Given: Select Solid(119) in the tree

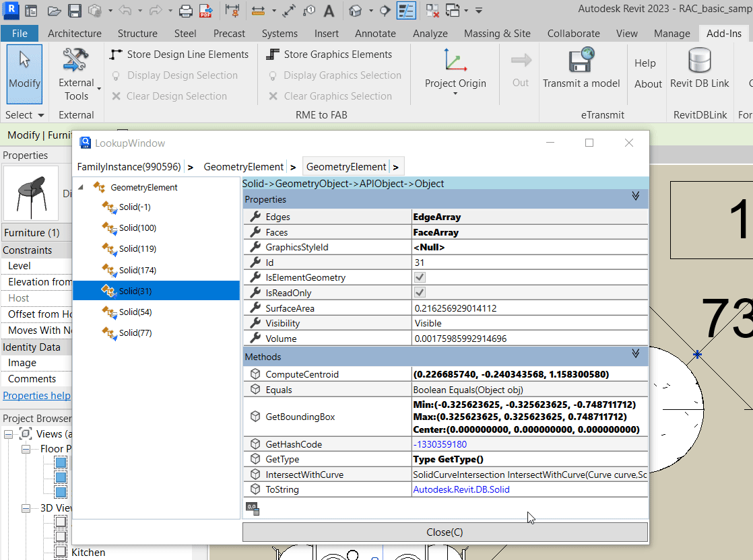Looking at the screenshot, I should (137, 248).
